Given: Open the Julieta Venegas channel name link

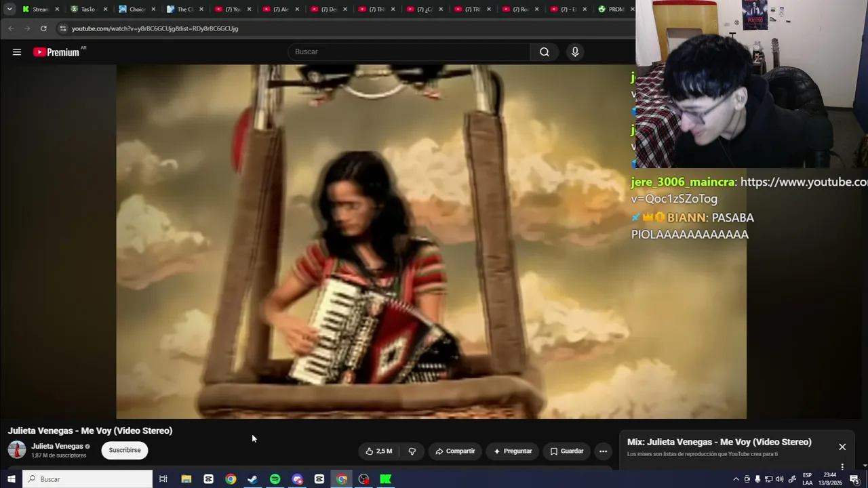Looking at the screenshot, I should coord(57,446).
